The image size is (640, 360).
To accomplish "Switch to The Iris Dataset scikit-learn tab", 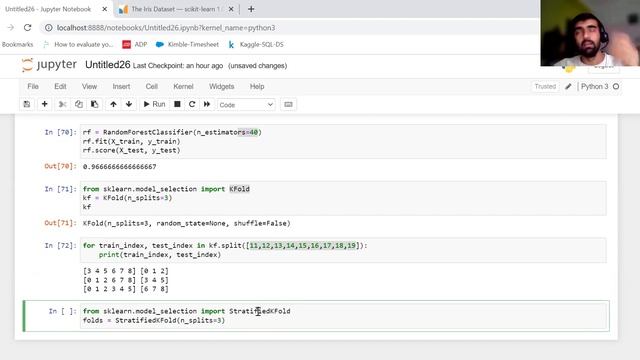I will (x=176, y=9).
